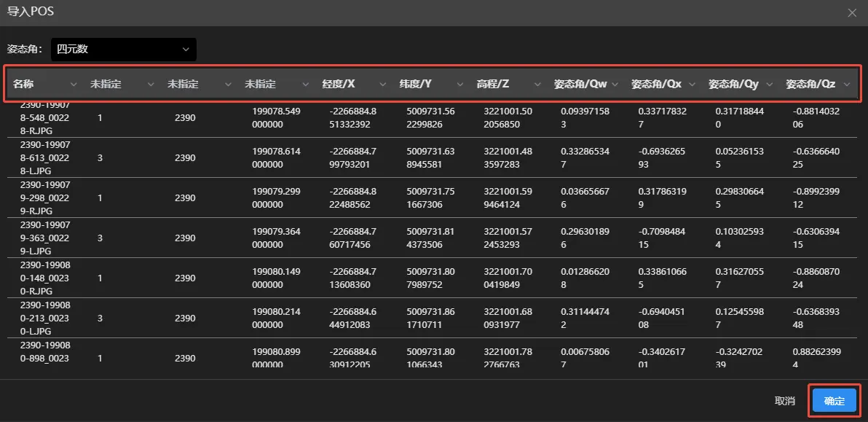Click the cell with value 199079.299000000
The width and height of the screenshot is (868, 422).
[x=277, y=198]
